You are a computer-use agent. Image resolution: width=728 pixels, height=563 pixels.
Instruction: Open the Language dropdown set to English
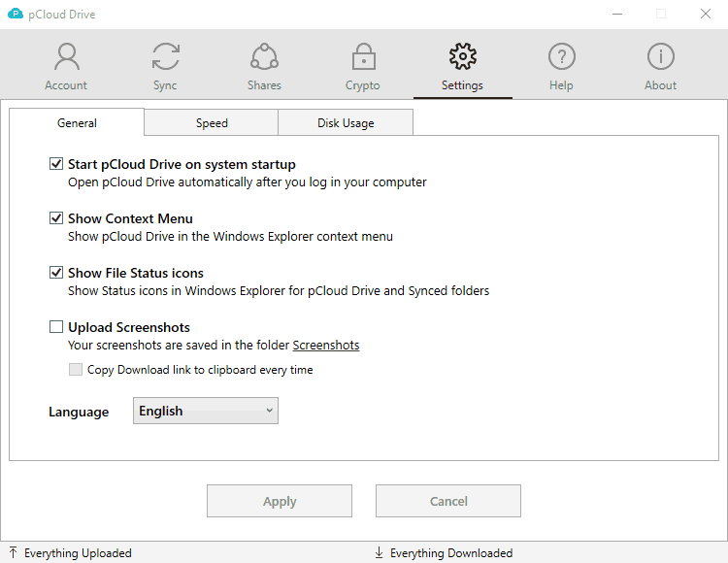coord(206,411)
